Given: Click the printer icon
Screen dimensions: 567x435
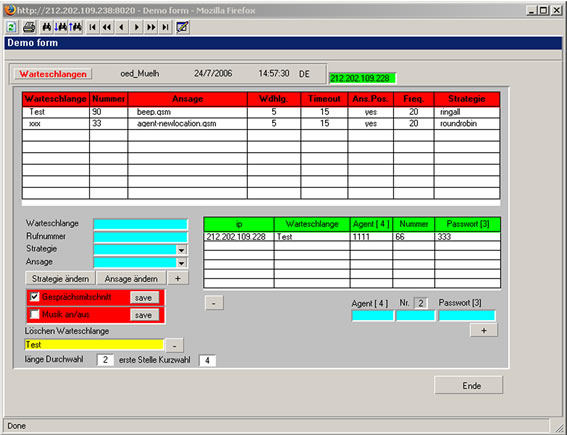Looking at the screenshot, I should [29, 27].
